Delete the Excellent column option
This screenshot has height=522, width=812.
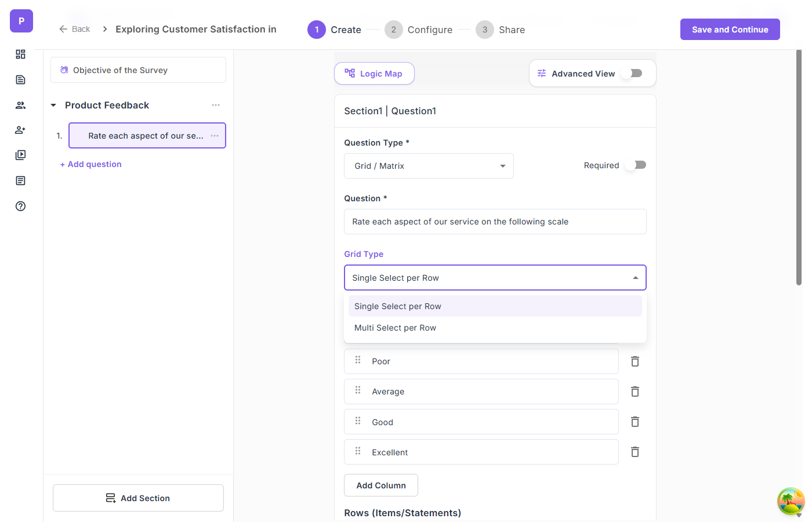click(x=635, y=452)
